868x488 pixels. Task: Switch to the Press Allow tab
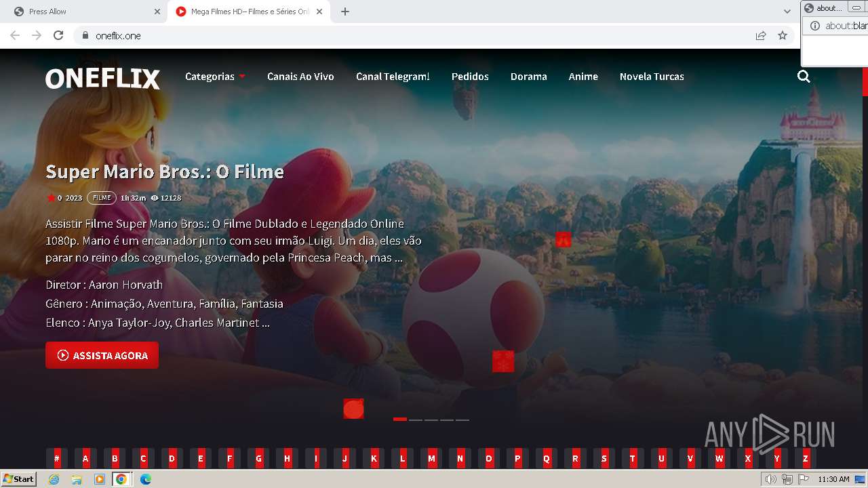tap(83, 12)
